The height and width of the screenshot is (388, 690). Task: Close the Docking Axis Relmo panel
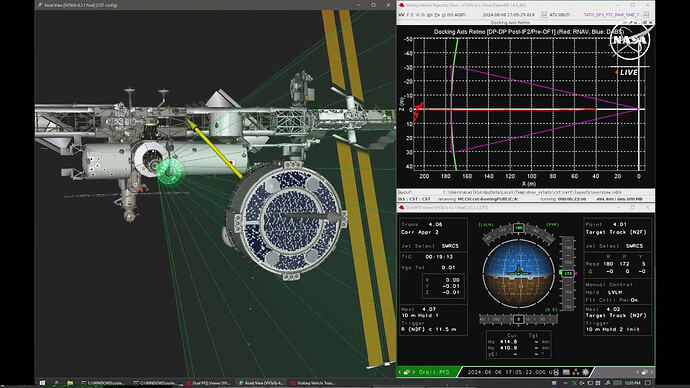pos(650,22)
